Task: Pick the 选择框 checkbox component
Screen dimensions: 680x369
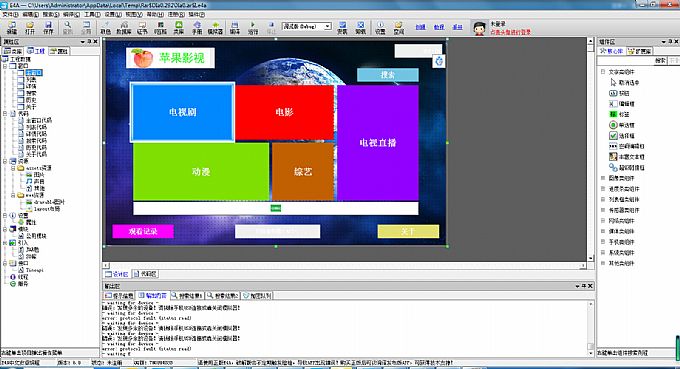Action: 622,136
